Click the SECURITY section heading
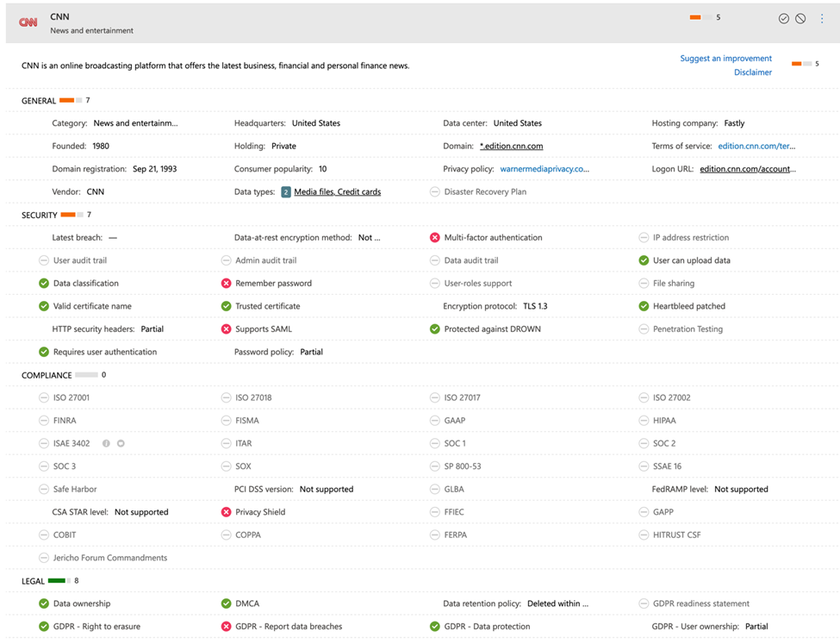The image size is (840, 644). [x=39, y=215]
